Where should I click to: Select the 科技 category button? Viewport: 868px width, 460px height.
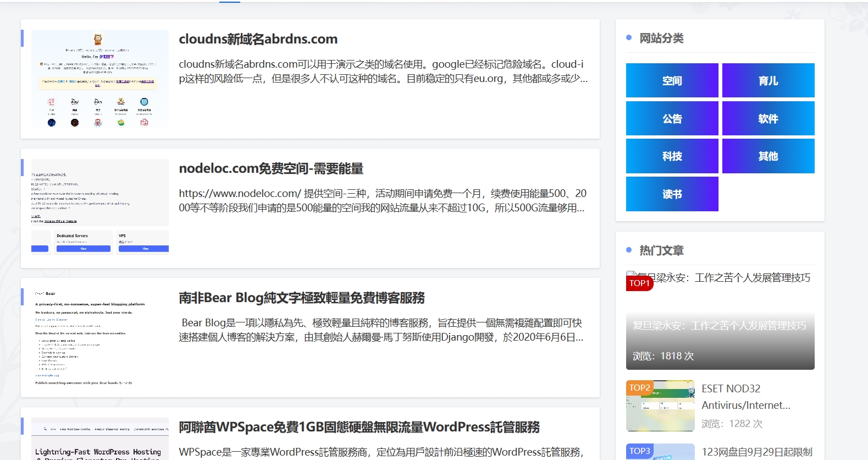coord(672,156)
